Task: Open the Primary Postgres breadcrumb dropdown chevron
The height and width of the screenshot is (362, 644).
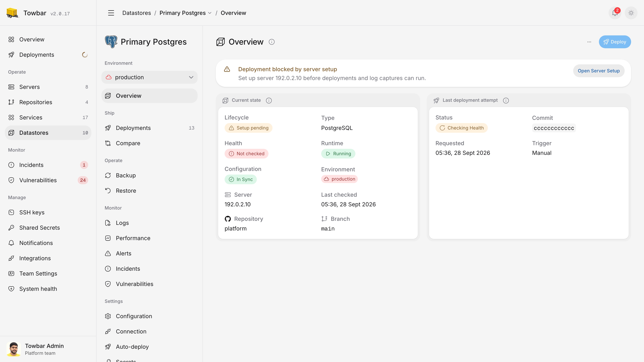Action: click(210, 13)
